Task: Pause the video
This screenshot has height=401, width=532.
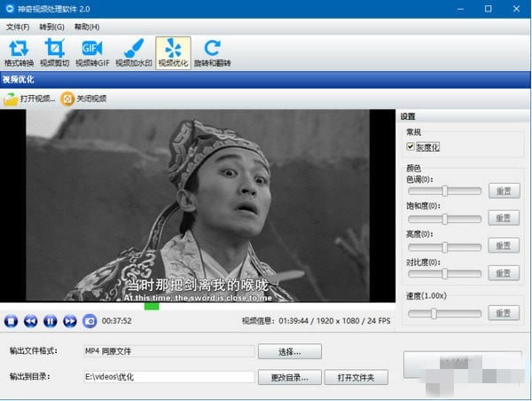Action: click(x=51, y=321)
